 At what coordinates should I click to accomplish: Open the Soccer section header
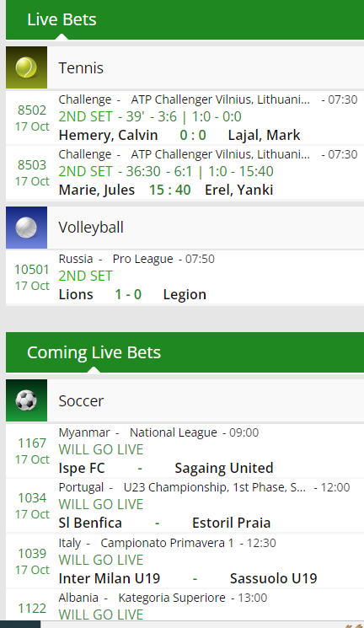[185, 400]
